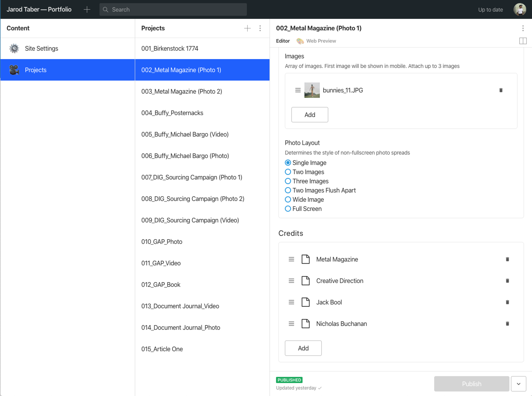Viewport: 532px width, 396px height.
Task: Grab the drag handle beside Jack Bool
Action: tap(291, 302)
